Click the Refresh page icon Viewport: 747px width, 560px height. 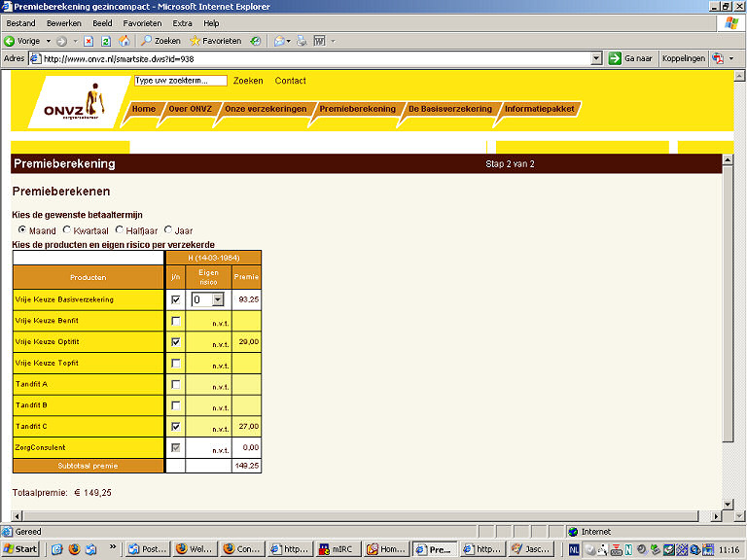pos(106,41)
